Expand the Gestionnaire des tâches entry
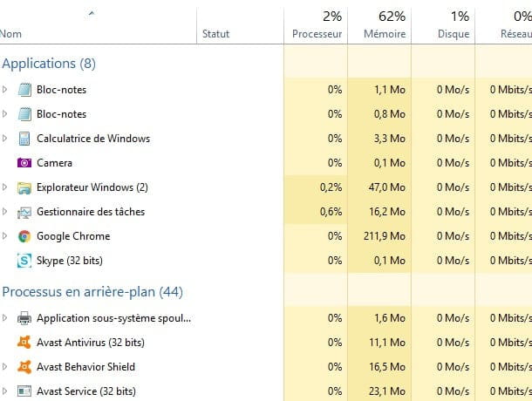532x401 pixels. [x=4, y=211]
